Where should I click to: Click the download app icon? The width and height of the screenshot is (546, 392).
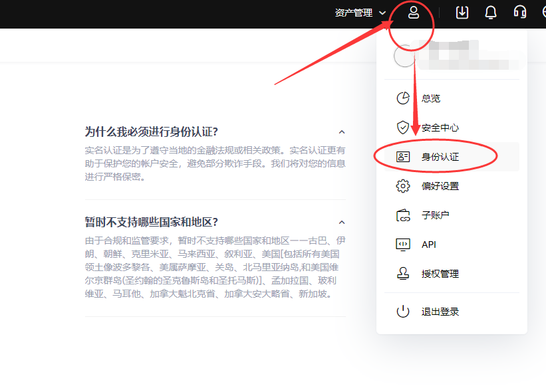(x=462, y=13)
